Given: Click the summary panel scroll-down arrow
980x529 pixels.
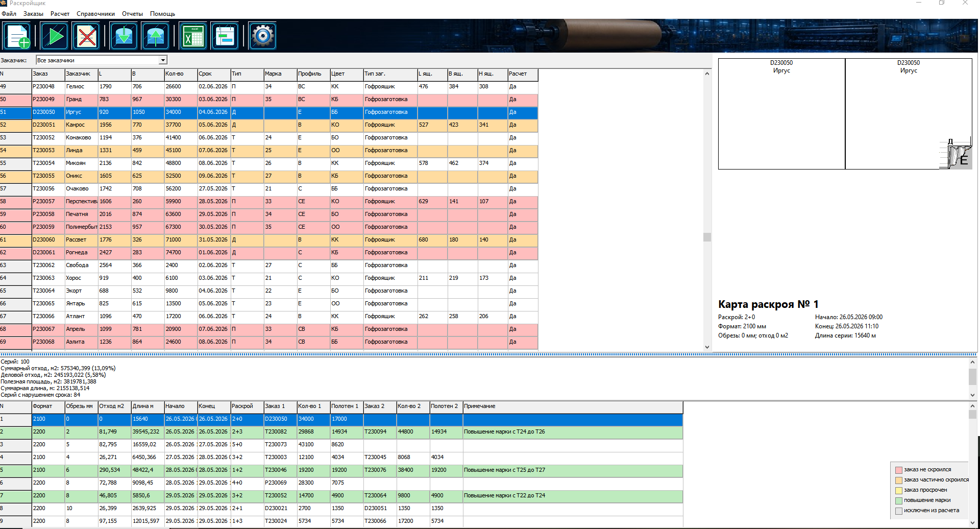Looking at the screenshot, I should pos(972,395).
